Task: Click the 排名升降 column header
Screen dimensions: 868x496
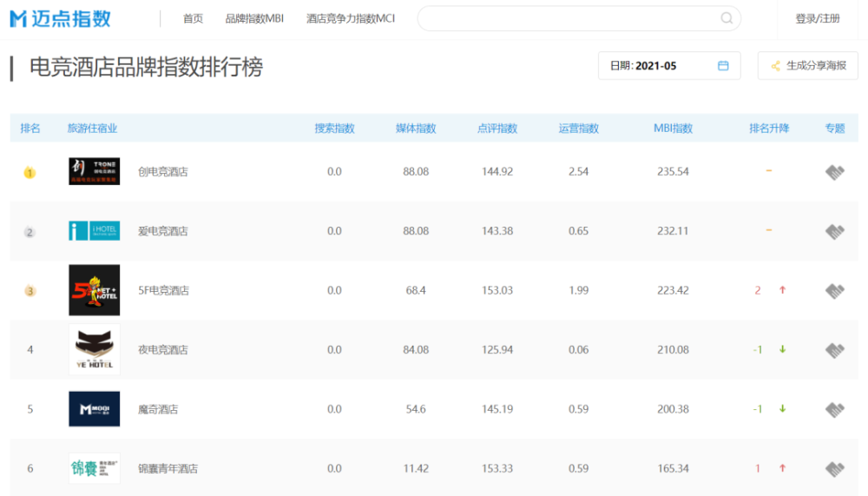Action: click(x=769, y=128)
